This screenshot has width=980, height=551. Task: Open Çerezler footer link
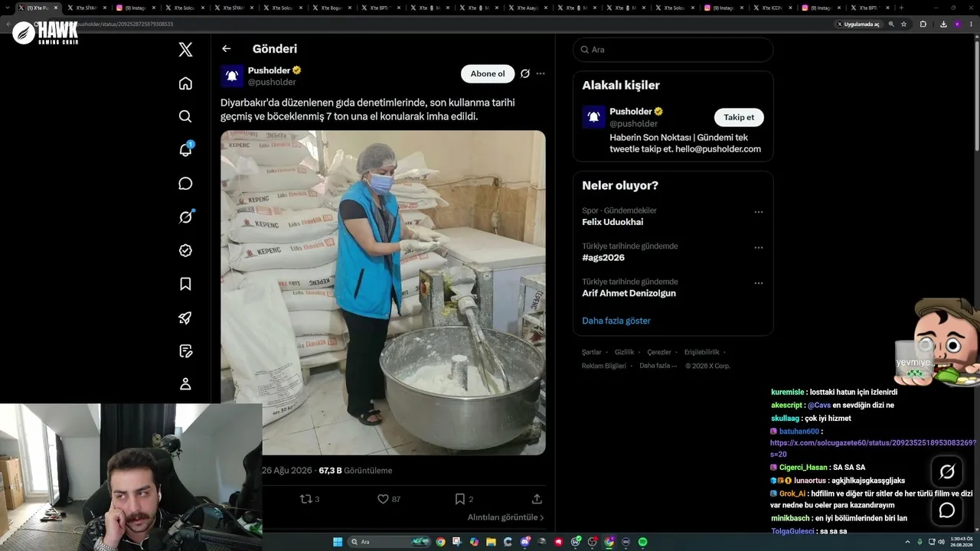point(659,352)
